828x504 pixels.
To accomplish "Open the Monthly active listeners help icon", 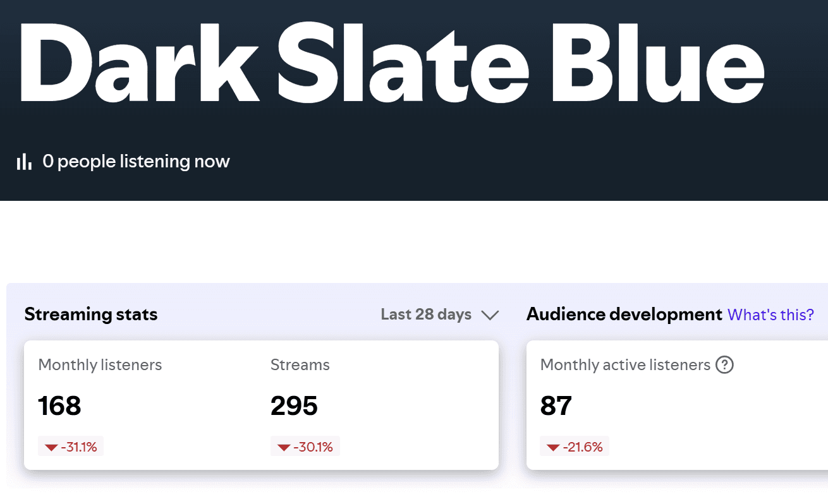I will tap(724, 365).
